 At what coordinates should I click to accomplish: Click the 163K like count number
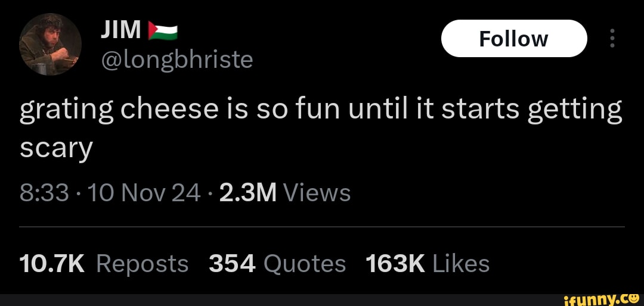click(395, 263)
